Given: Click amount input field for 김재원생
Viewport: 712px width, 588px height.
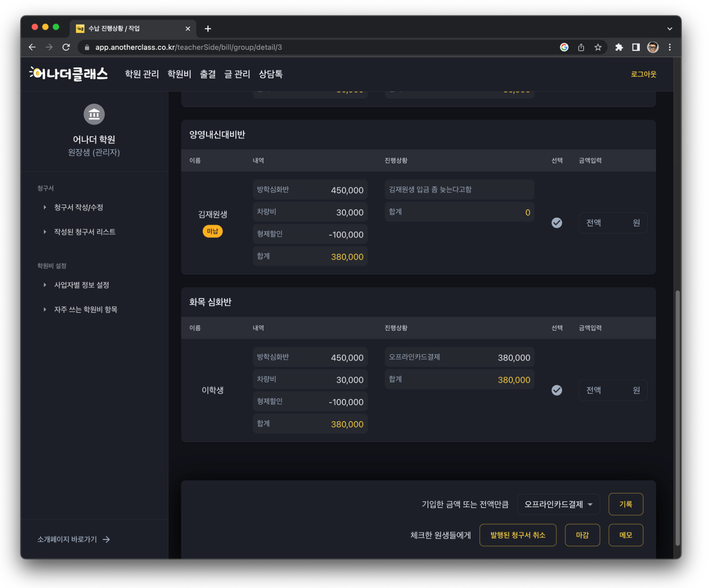Looking at the screenshot, I should [x=613, y=223].
